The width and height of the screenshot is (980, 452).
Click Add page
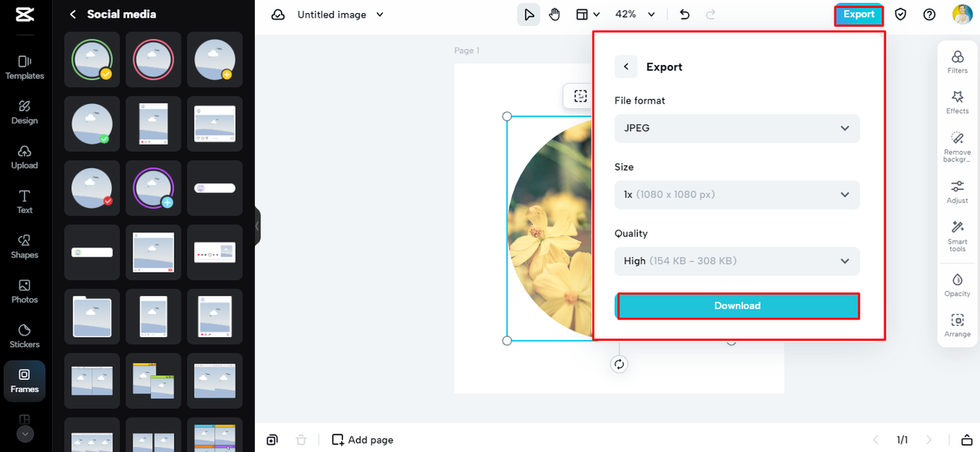(x=363, y=440)
